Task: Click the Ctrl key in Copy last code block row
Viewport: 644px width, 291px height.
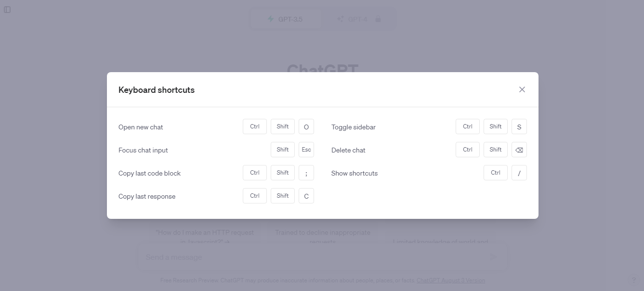Action: coord(255,173)
